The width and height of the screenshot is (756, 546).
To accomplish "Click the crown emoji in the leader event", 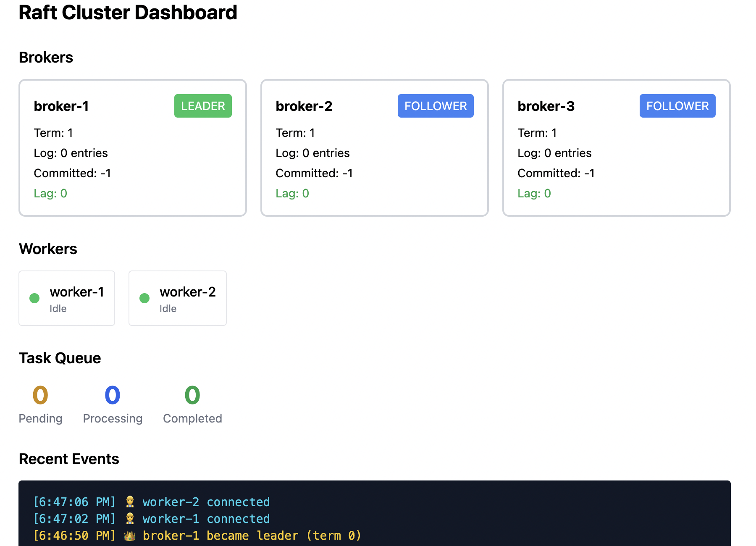I will (x=130, y=535).
